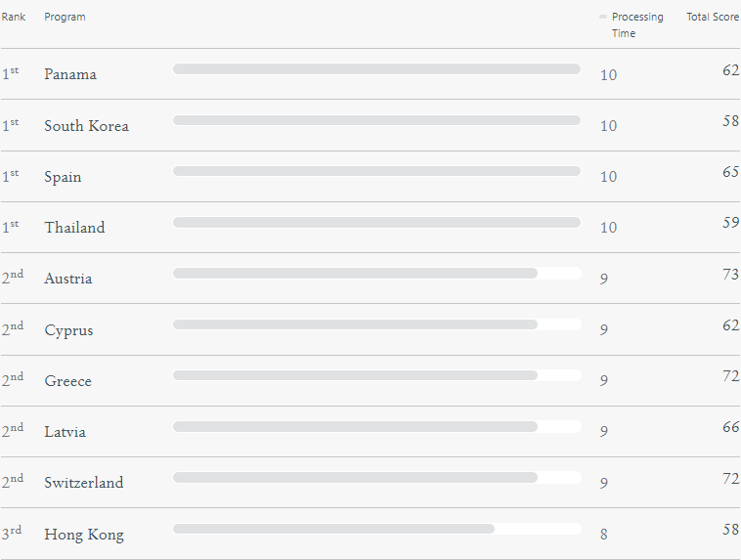This screenshot has width=741, height=560.
Task: Open Switzerland program details
Action: (84, 483)
